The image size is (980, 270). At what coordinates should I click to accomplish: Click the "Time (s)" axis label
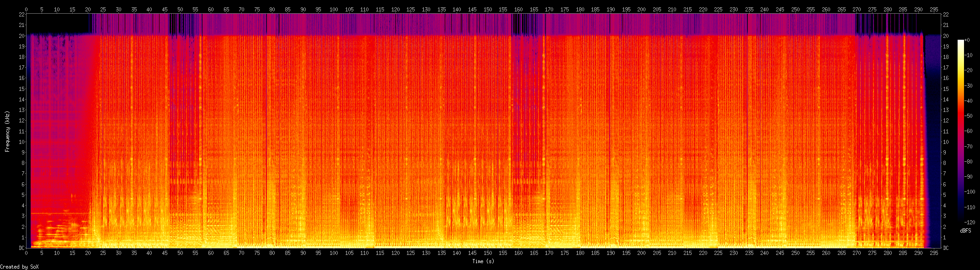pyautogui.click(x=483, y=261)
